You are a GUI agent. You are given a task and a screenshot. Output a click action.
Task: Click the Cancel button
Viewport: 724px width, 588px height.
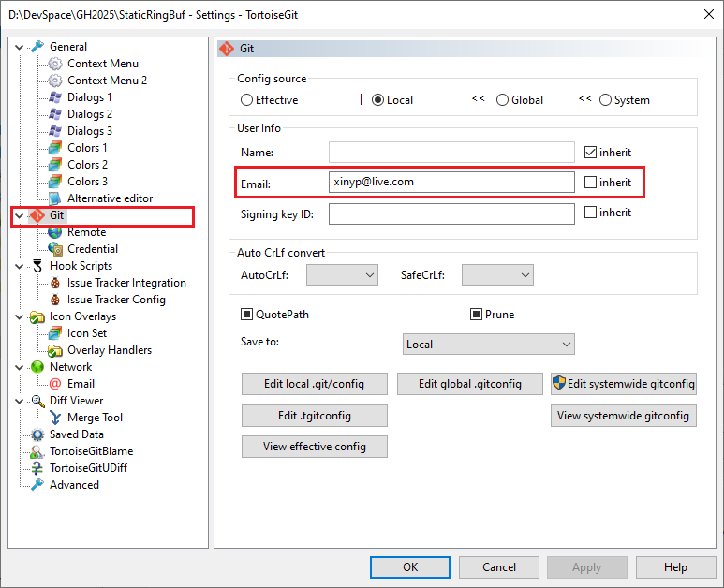(499, 567)
